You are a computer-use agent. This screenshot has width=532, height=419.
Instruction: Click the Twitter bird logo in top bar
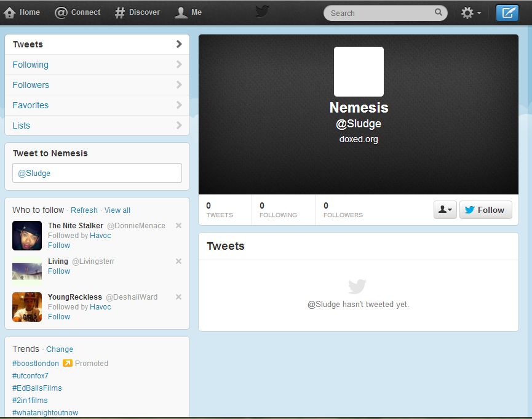[x=262, y=12]
